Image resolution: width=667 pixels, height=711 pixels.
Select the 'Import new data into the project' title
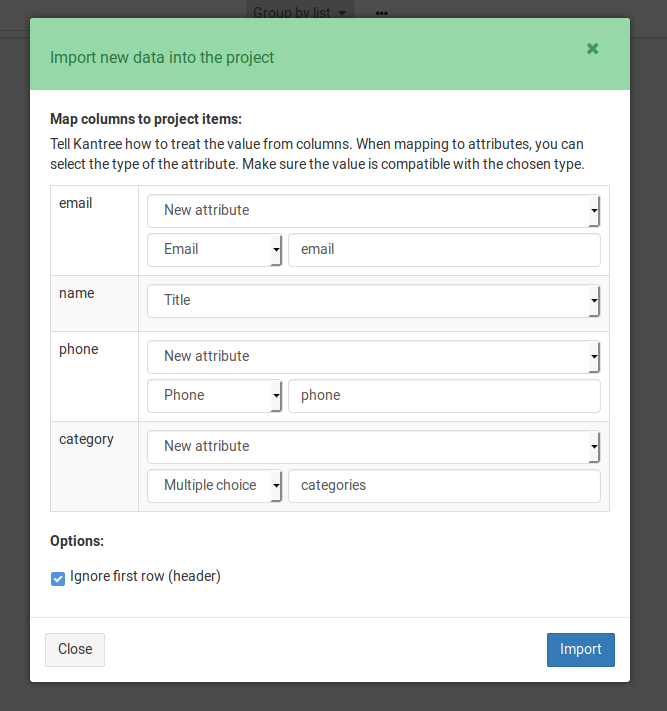[x=162, y=58]
